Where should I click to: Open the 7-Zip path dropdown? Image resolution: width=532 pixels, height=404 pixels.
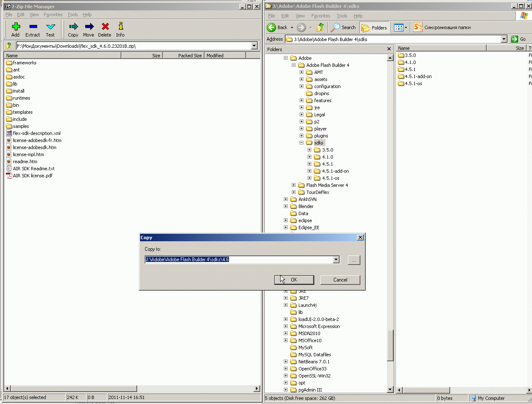click(254, 46)
